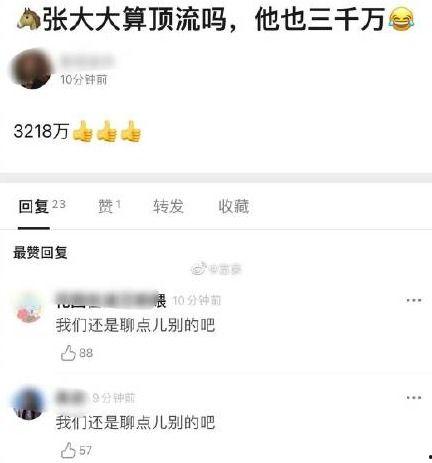Open more options for the second reply
This screenshot has height=463, width=432.
click(414, 397)
